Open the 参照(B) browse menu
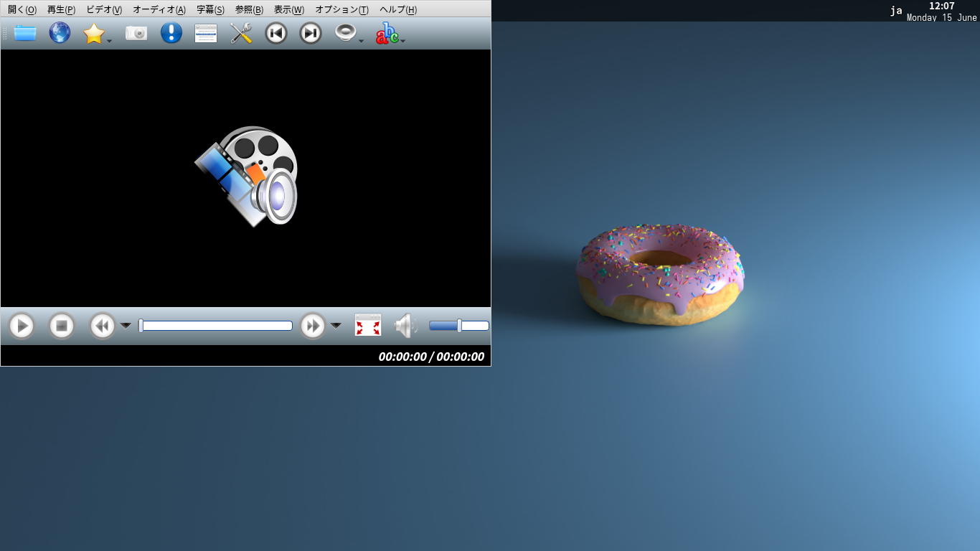This screenshot has height=551, width=980. point(249,9)
